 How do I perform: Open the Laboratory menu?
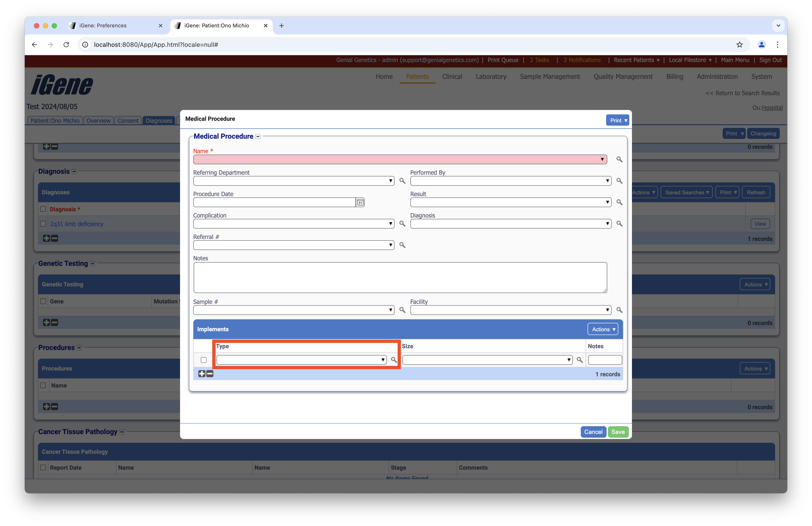click(x=491, y=76)
